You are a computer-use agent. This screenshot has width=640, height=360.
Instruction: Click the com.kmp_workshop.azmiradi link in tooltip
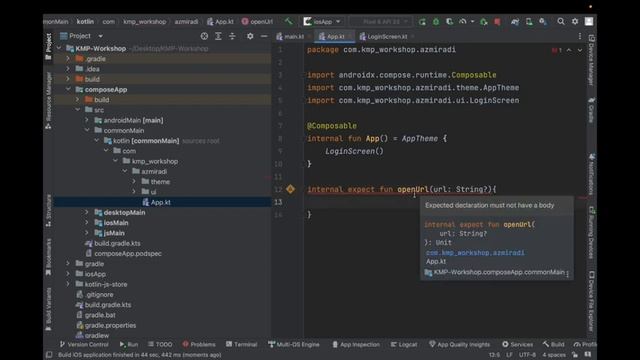point(475,253)
